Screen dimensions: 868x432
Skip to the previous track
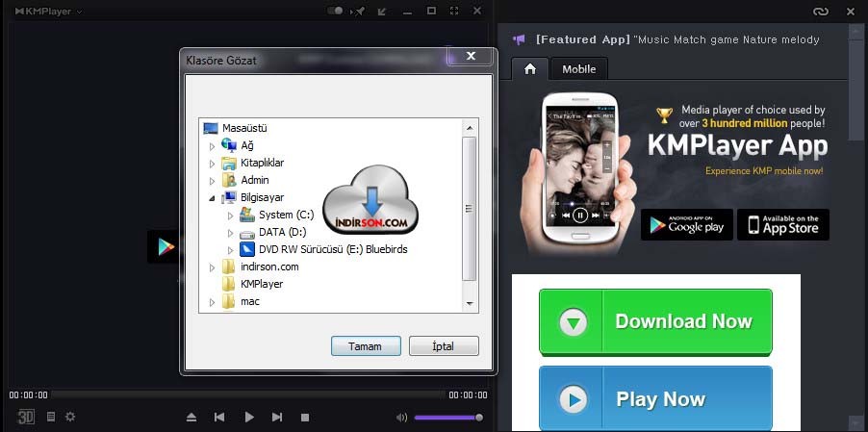click(219, 417)
